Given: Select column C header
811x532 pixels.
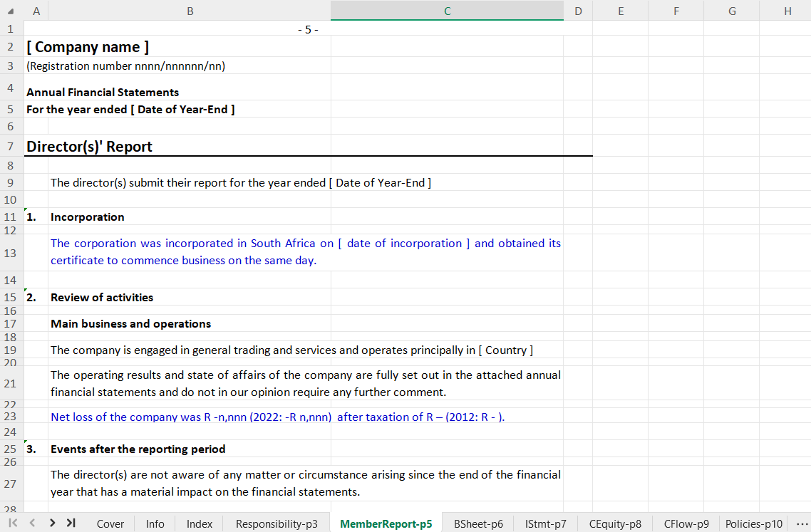Looking at the screenshot, I should [x=447, y=11].
